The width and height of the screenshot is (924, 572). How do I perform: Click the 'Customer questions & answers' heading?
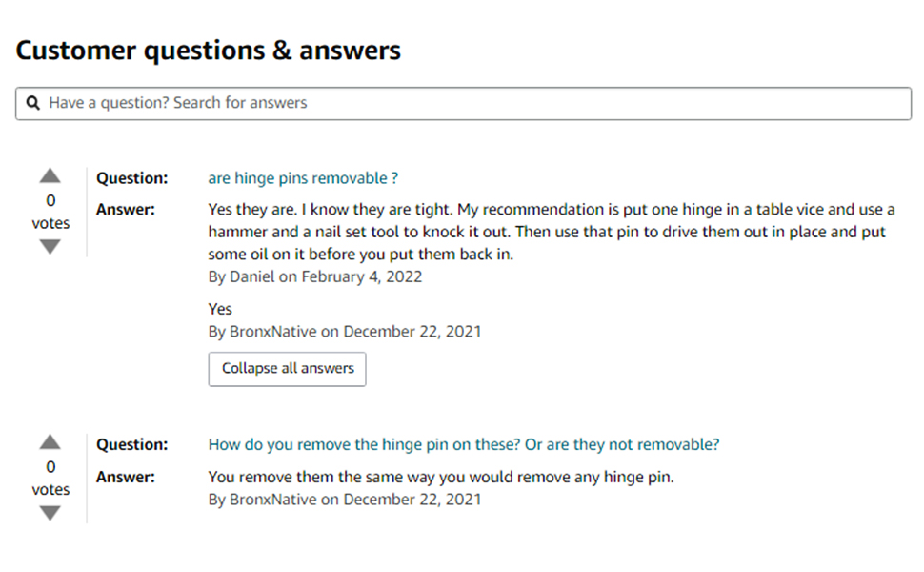pyautogui.click(x=209, y=51)
